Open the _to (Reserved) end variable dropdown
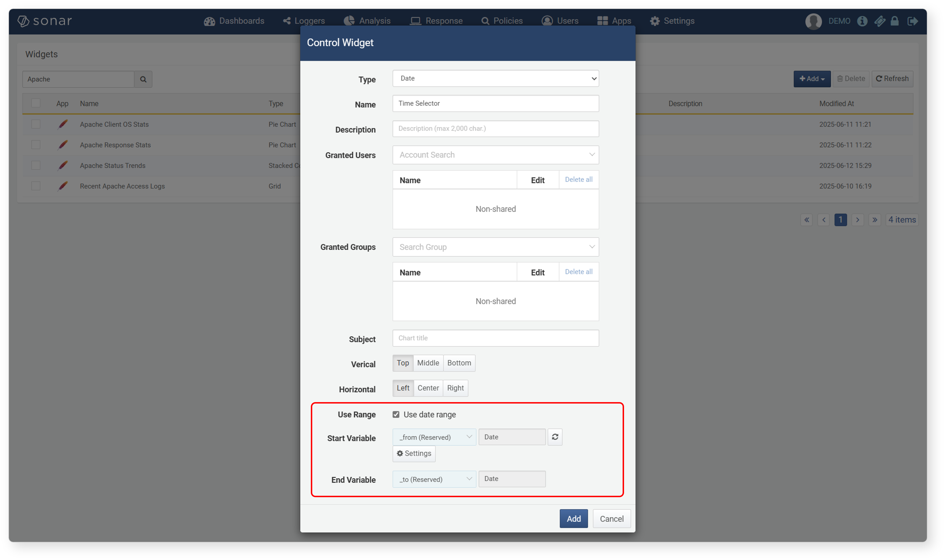 [x=434, y=479]
